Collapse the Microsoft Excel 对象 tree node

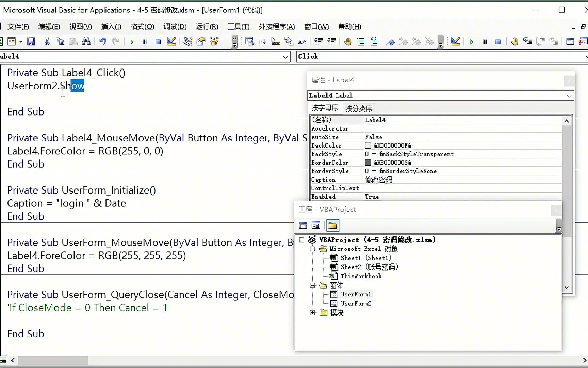[313, 249]
